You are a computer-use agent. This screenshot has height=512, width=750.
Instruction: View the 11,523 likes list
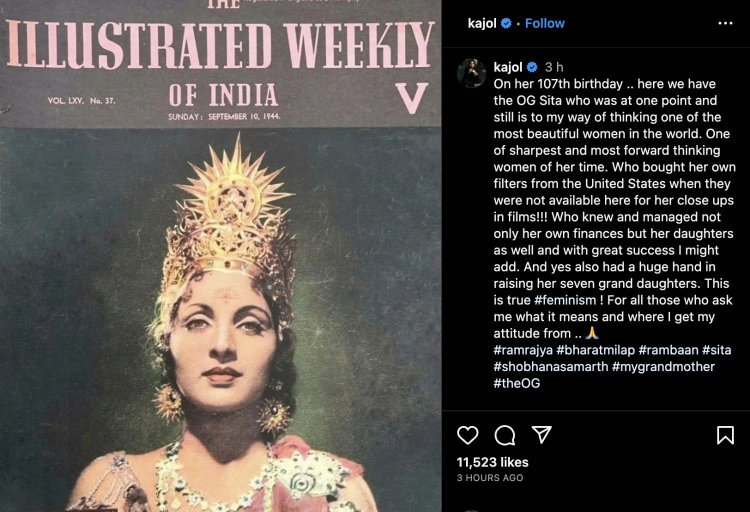pyautogui.click(x=491, y=463)
